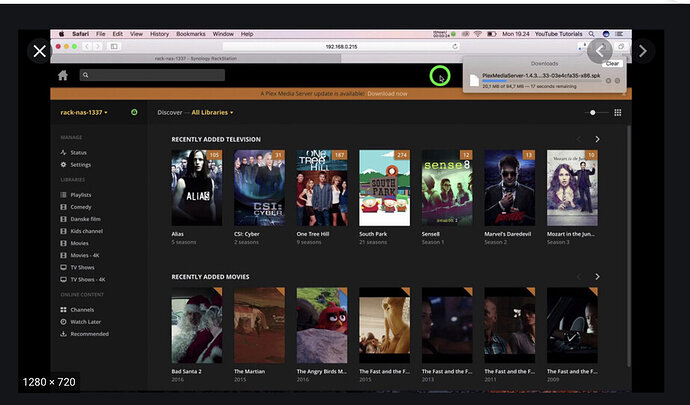Image resolution: width=690 pixels, height=405 pixels.
Task: Toggle the Safari sidebar button
Action: pos(114,46)
